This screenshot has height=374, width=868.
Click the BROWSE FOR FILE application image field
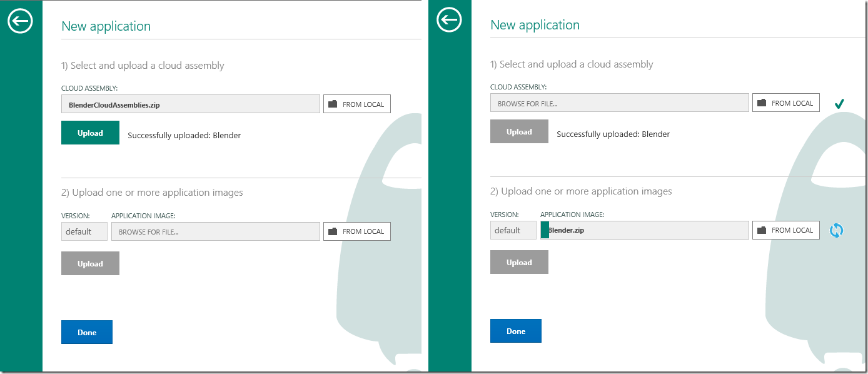(216, 231)
